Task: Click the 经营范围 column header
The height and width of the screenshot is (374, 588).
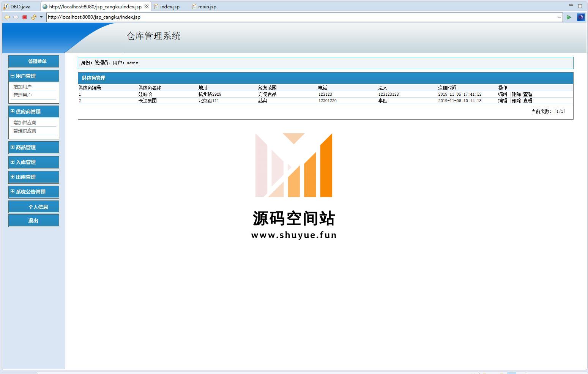Action: coord(267,88)
